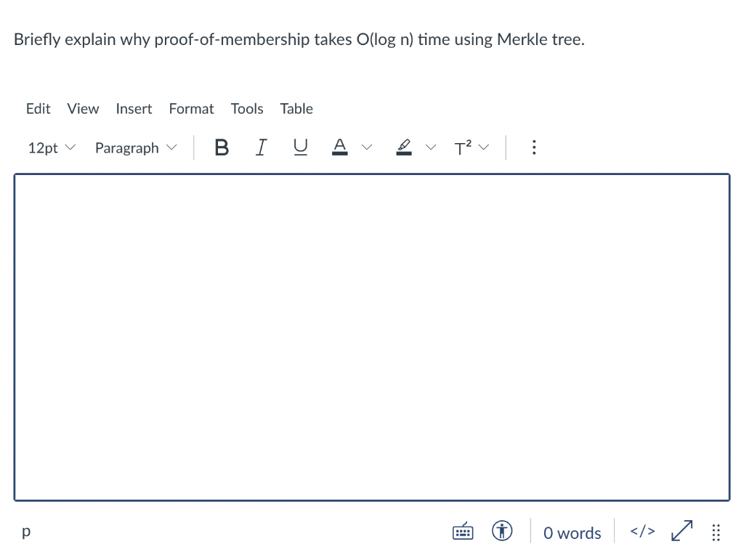Click inside the empty answer text area
This screenshot has width=744, height=560.
(372, 336)
